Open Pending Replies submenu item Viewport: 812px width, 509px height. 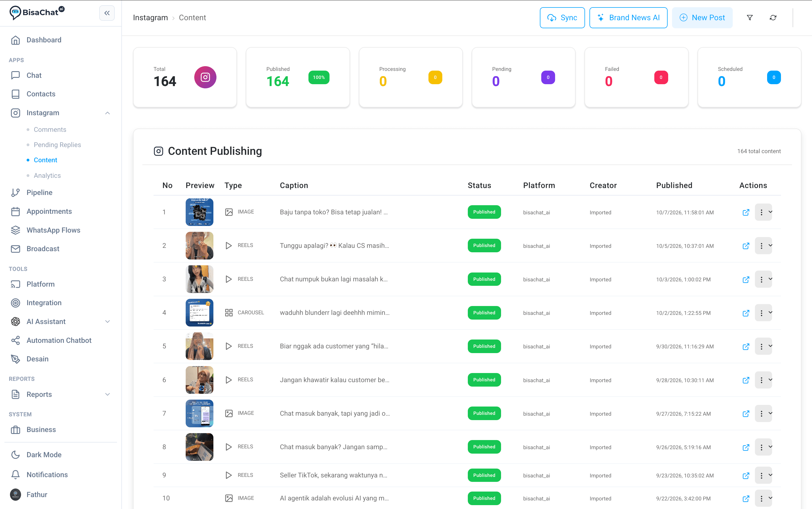click(x=57, y=145)
